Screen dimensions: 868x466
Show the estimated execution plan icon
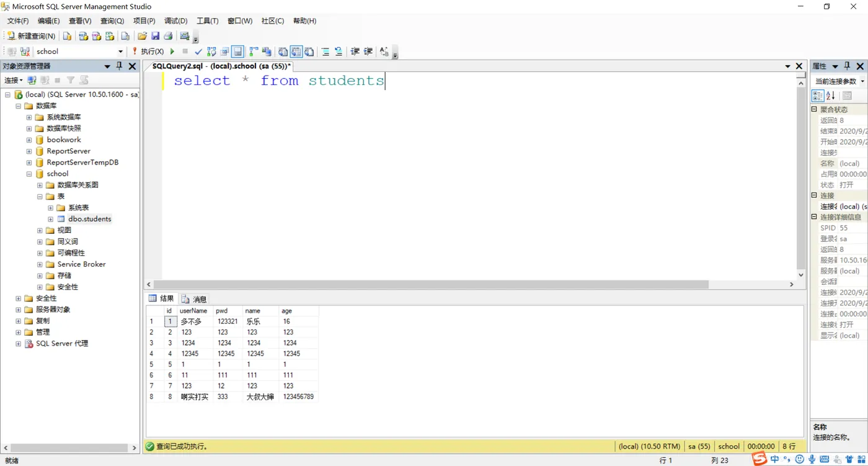211,52
